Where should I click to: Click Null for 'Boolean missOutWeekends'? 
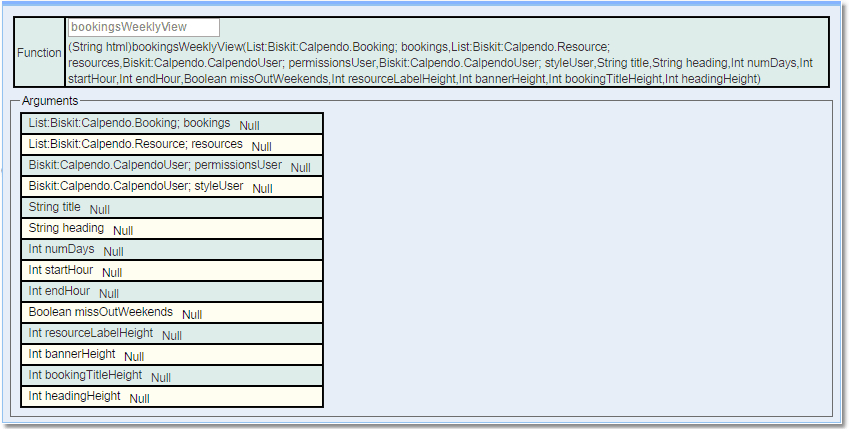pos(191,314)
